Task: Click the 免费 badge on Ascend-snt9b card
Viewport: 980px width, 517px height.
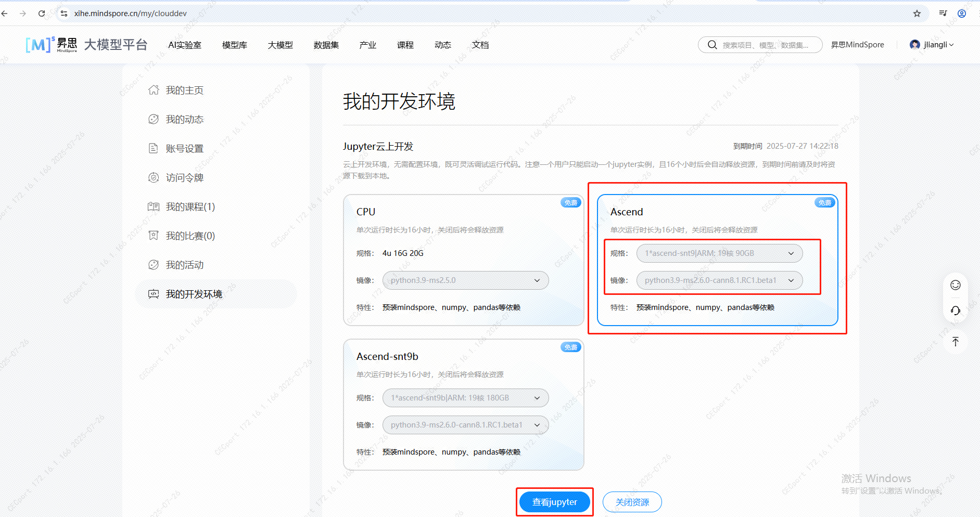Action: coord(571,347)
